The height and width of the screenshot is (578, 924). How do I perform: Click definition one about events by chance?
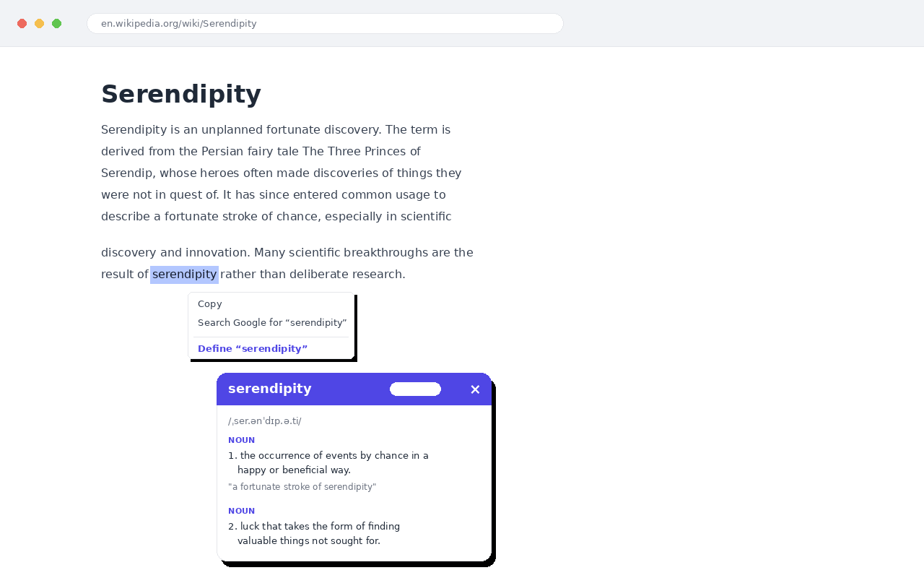click(x=328, y=463)
